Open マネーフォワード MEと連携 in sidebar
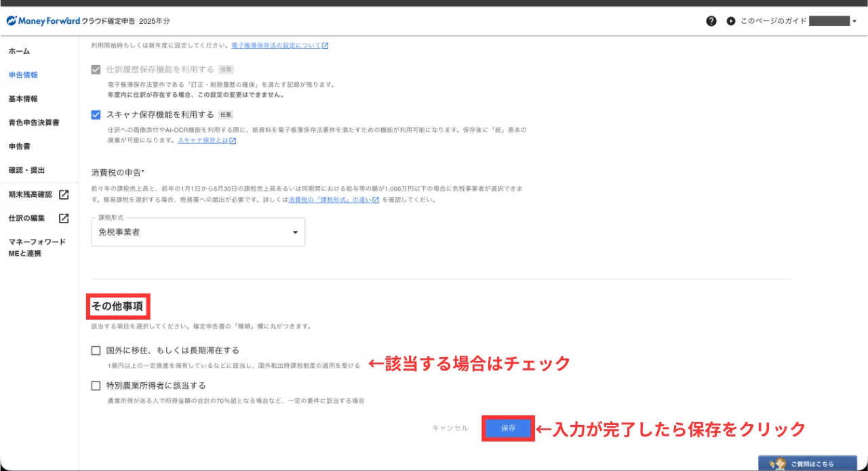This screenshot has width=868, height=471. [x=37, y=248]
